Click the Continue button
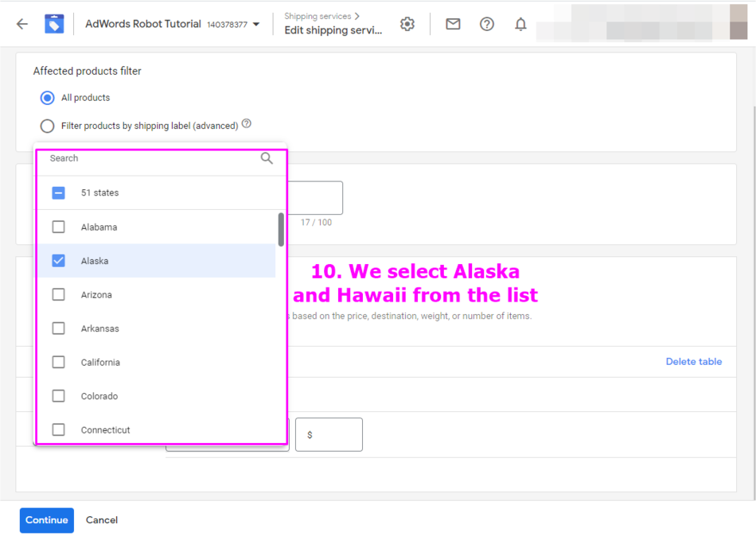Screen dimensions: 756x536 click(47, 520)
